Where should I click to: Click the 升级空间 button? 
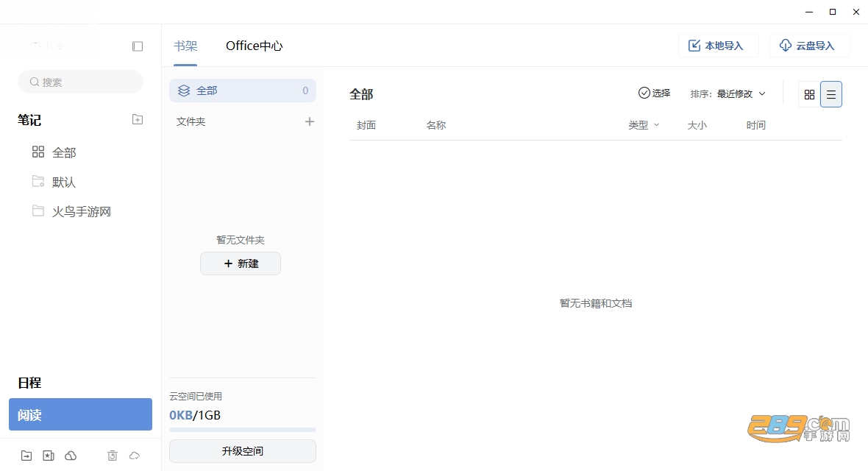click(243, 451)
